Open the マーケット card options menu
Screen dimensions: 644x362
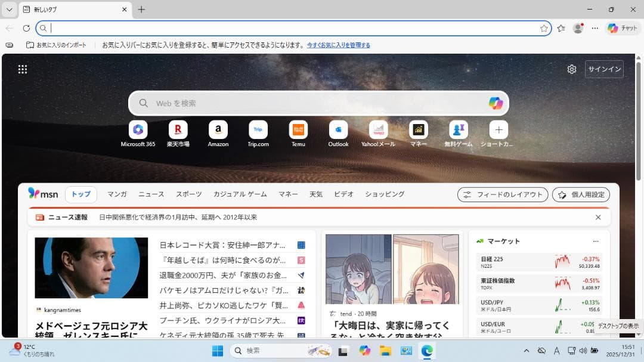coord(596,241)
